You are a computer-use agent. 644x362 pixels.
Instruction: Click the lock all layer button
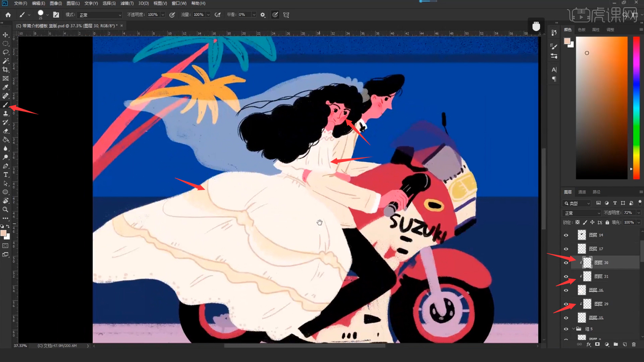[x=607, y=223]
